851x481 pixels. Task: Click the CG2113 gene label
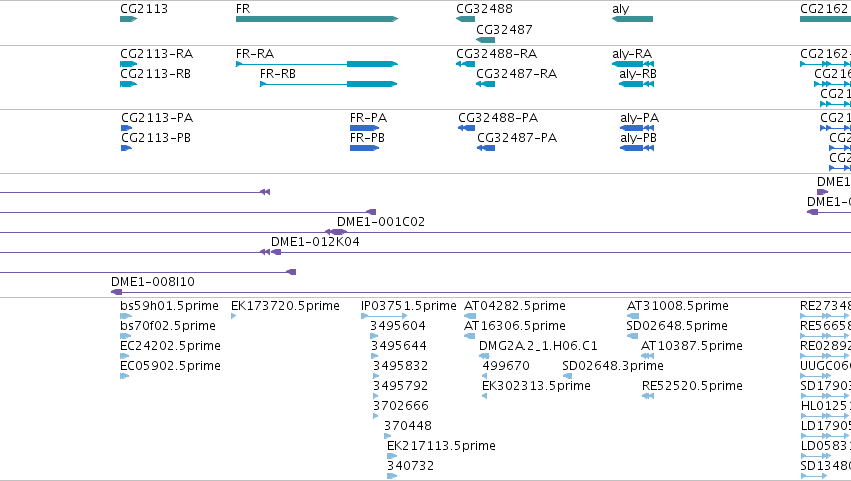144,9
